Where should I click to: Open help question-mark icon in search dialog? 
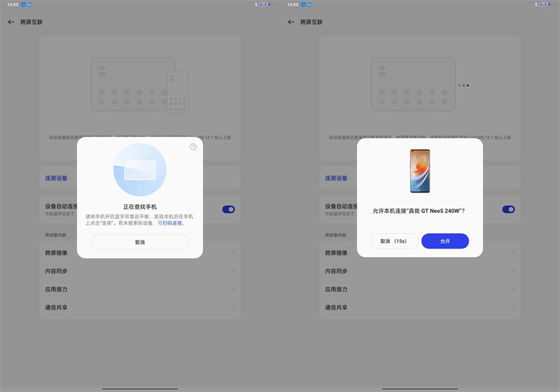(193, 147)
